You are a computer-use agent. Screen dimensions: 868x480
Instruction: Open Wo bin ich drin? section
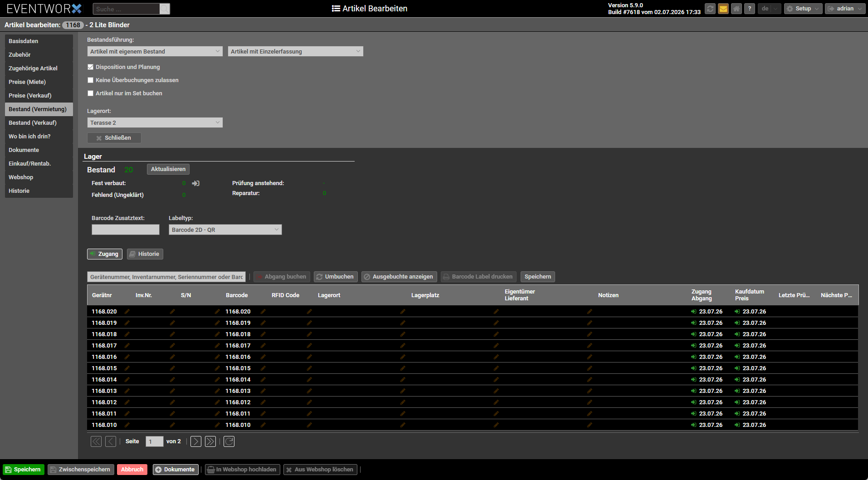tap(39, 137)
